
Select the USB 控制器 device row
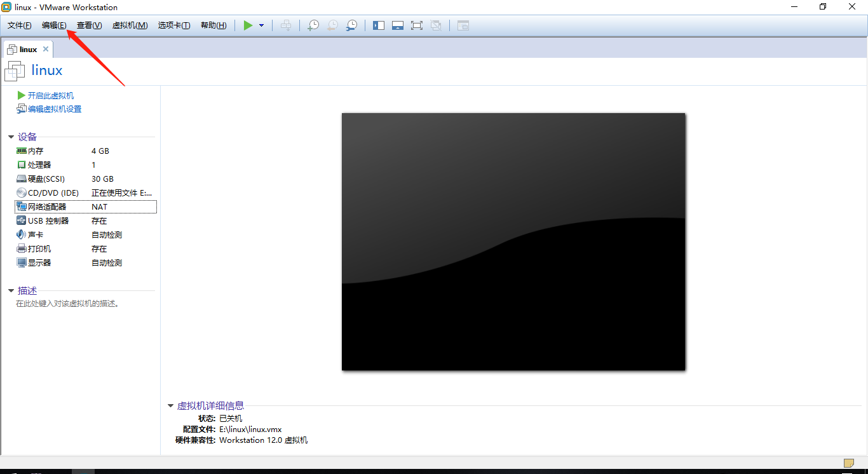coord(86,221)
